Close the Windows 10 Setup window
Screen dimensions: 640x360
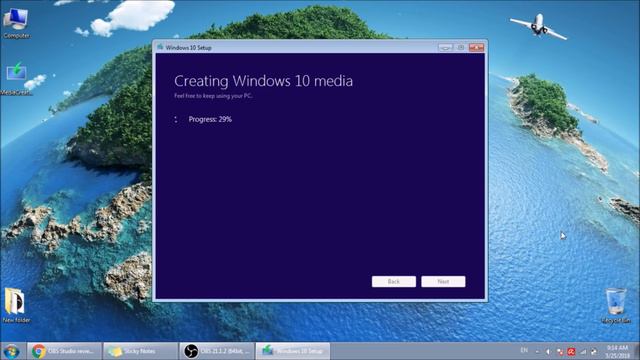click(476, 47)
